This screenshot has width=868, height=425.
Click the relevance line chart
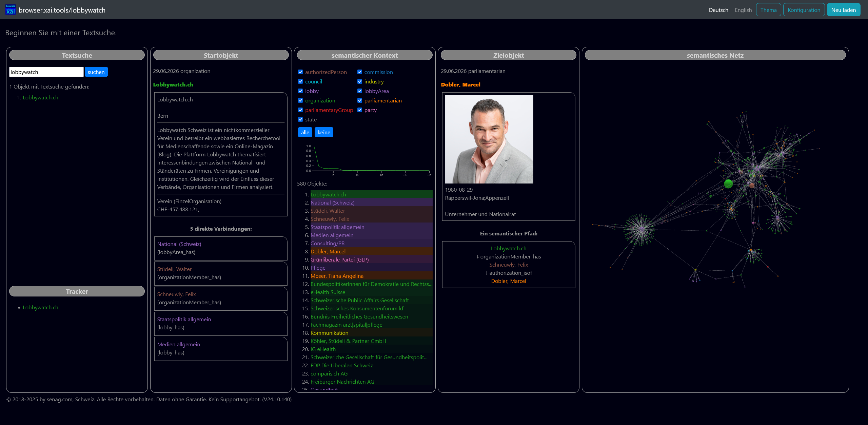[x=368, y=160]
